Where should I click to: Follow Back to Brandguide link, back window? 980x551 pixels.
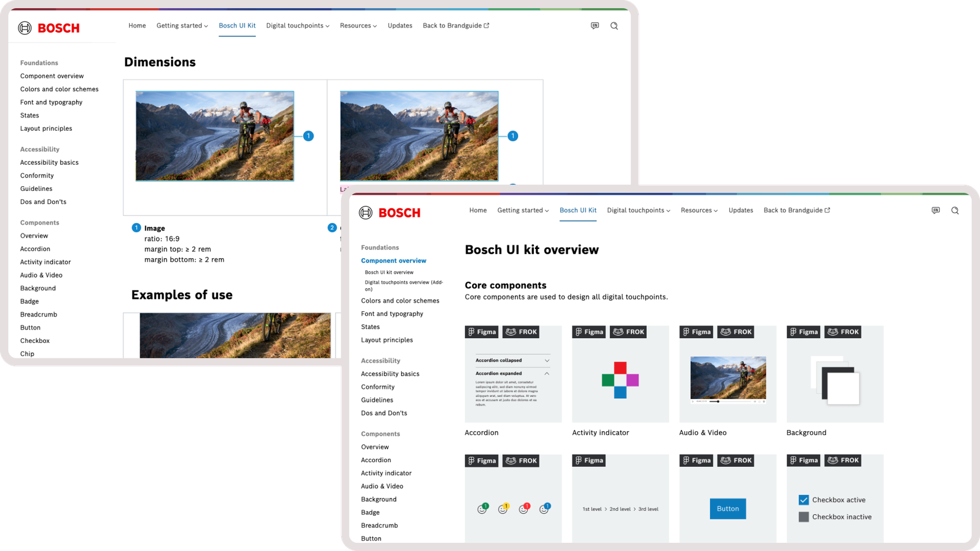coord(456,26)
